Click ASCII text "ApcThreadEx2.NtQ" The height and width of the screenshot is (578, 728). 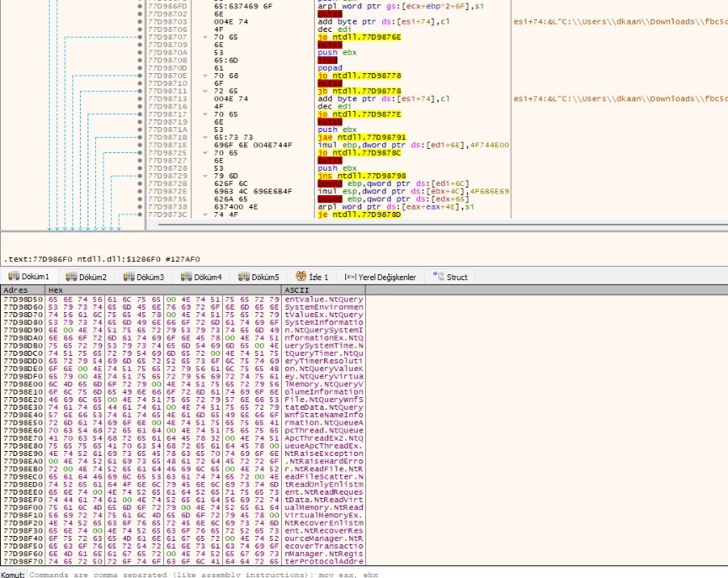(x=324, y=438)
